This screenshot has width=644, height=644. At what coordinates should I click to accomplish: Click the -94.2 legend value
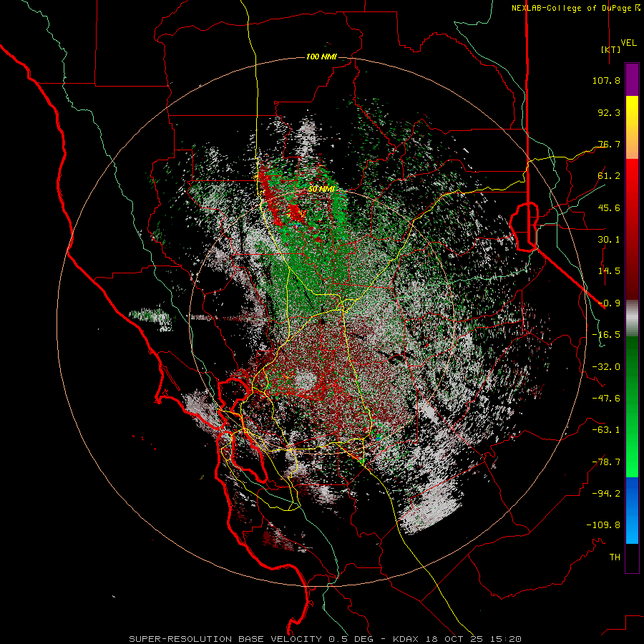606,494
